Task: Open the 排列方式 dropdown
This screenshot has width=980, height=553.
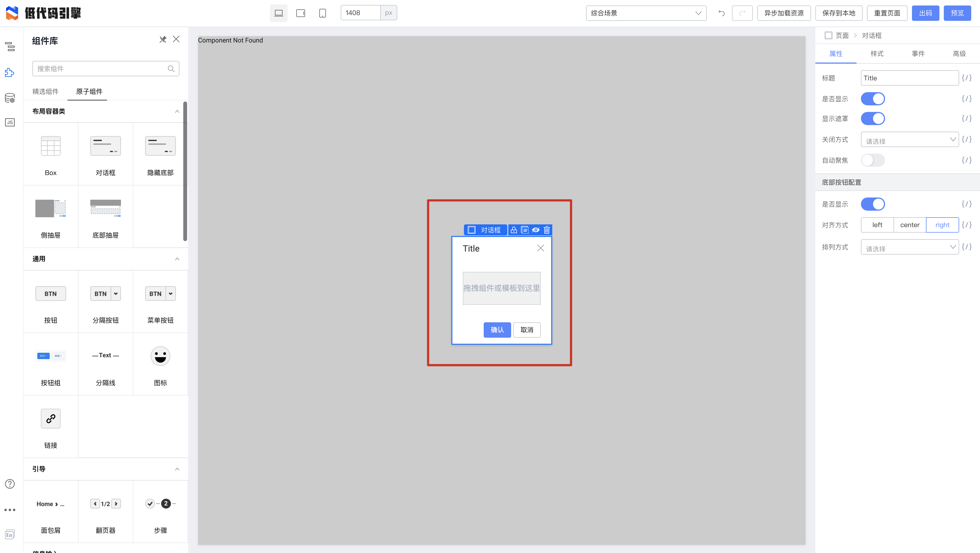Action: [909, 247]
